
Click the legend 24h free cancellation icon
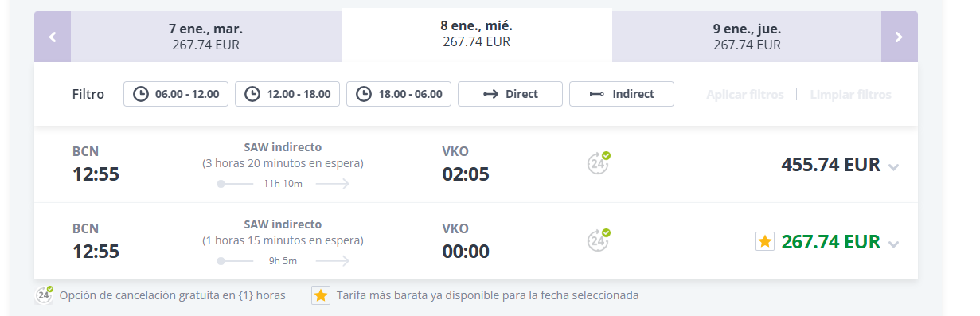(x=45, y=295)
